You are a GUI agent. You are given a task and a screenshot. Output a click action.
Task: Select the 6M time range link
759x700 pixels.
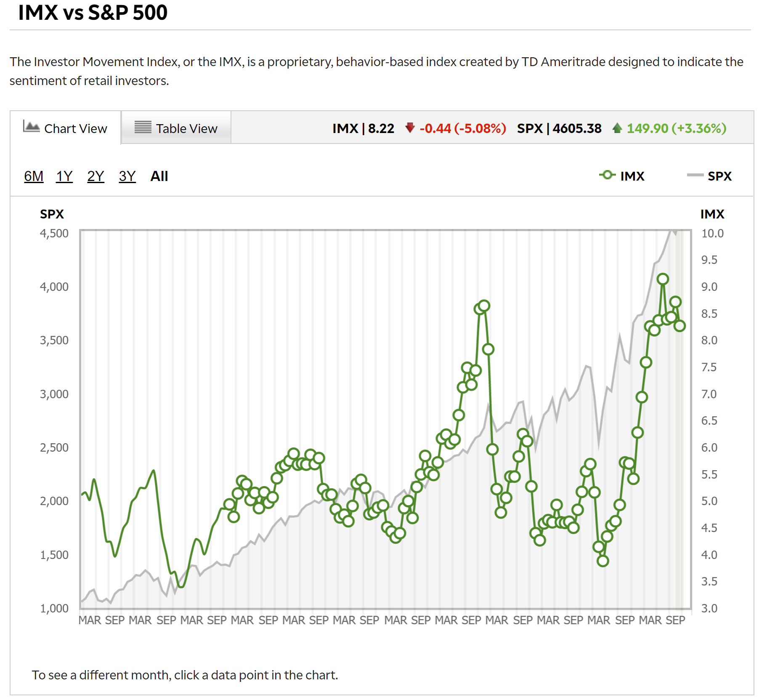tap(34, 176)
